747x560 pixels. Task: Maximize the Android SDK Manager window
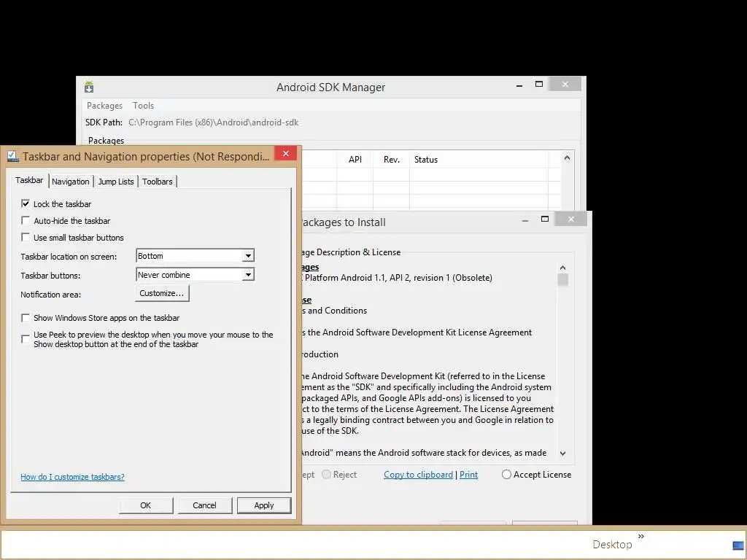pos(539,85)
